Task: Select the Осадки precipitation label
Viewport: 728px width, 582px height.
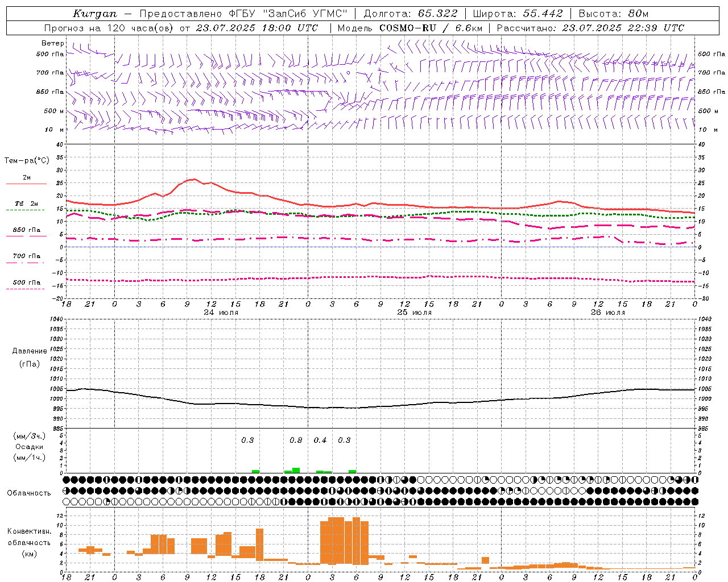Action: pos(30,447)
